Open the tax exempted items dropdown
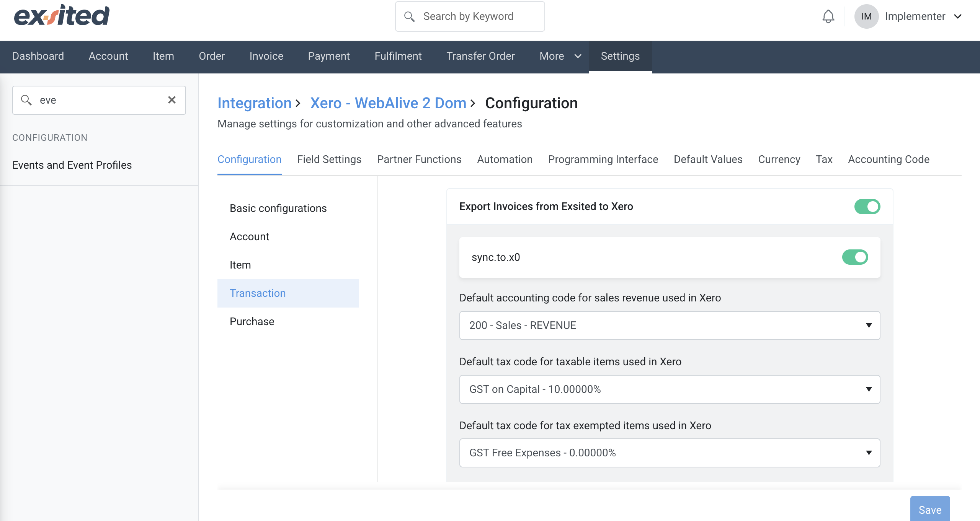 pyautogui.click(x=670, y=453)
